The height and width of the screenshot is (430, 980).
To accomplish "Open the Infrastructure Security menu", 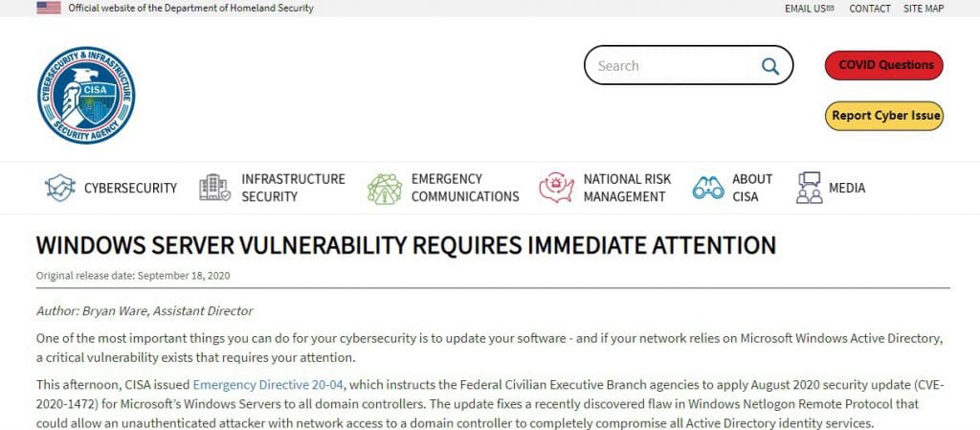I will point(293,188).
